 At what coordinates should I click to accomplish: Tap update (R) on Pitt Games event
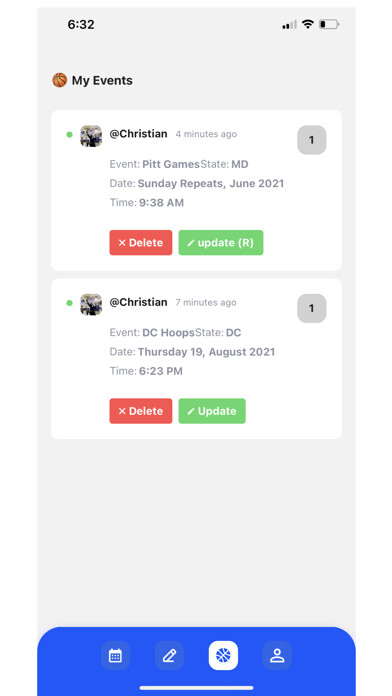pyautogui.click(x=221, y=243)
